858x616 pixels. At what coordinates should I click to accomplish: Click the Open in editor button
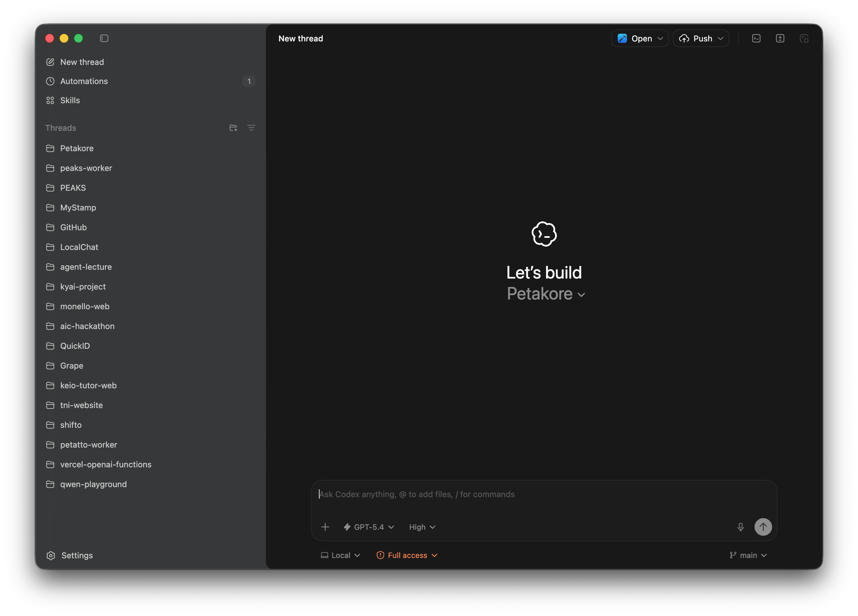[635, 39]
